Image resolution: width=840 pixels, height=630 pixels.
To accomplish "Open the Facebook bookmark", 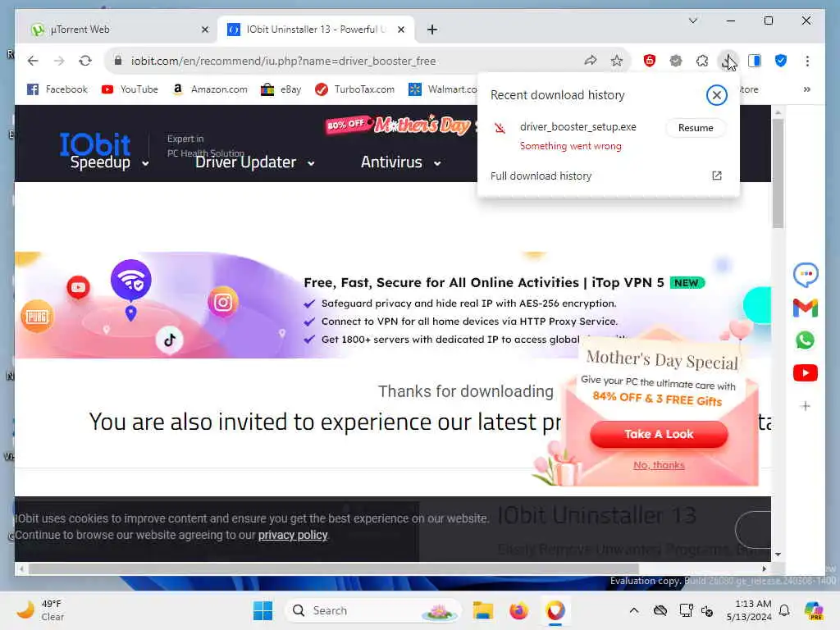I will 57,89.
